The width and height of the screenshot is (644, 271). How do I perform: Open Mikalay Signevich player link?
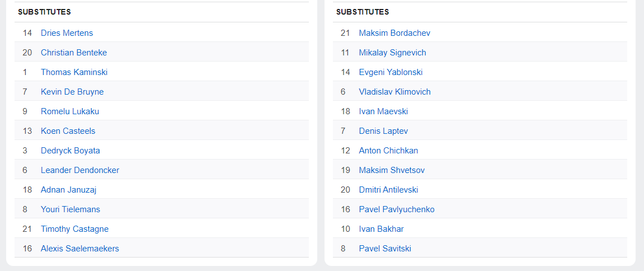393,53
